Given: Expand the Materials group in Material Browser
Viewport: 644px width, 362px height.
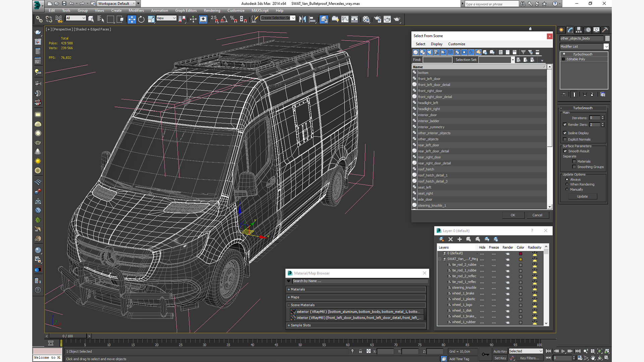Looking at the screenshot, I should (288, 290).
